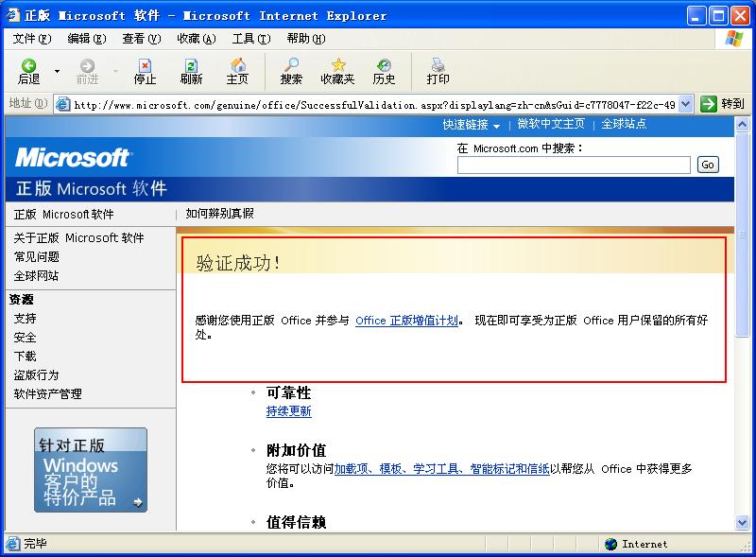This screenshot has height=557, width=756.
Task: Close the Internet Explorer window
Action: 740,16
